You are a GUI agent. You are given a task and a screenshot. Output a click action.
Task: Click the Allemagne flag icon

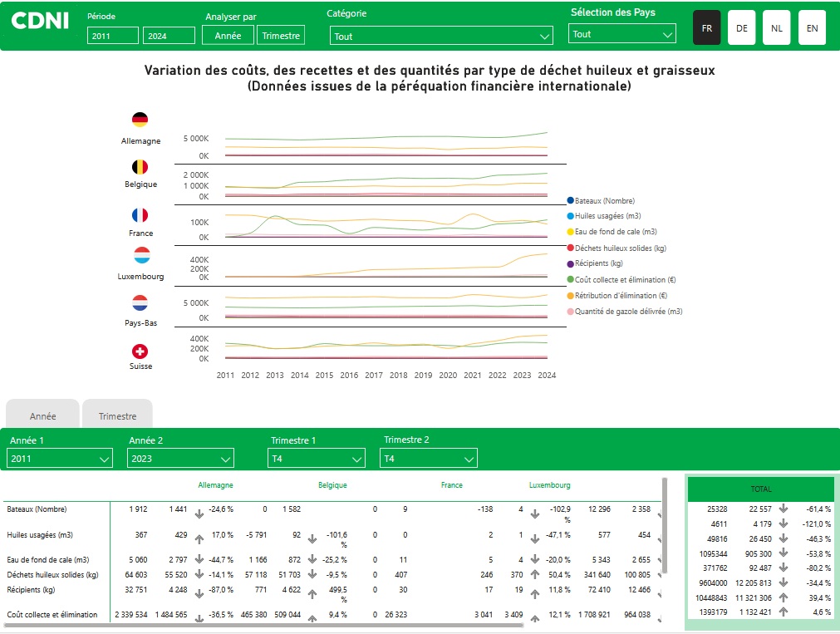(140, 120)
